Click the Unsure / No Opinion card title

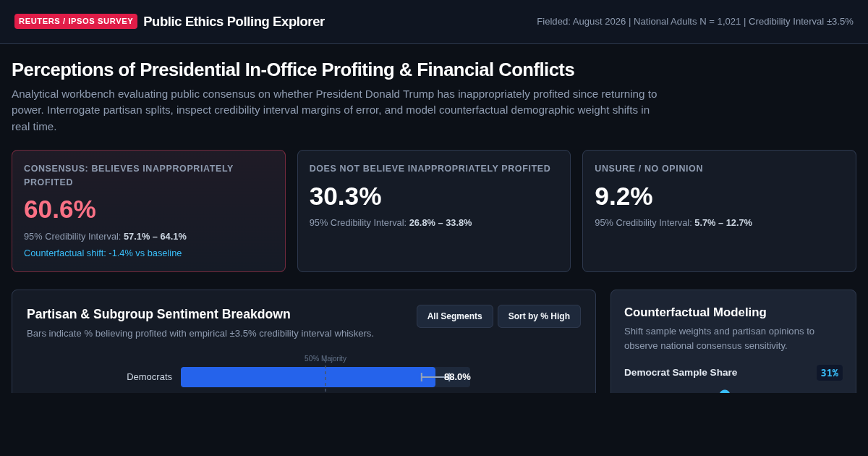[649, 169]
